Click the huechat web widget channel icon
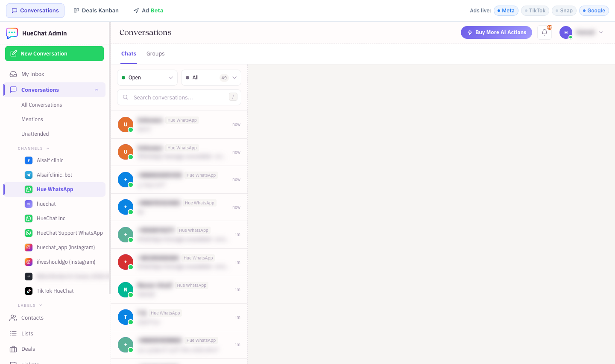 point(29,204)
